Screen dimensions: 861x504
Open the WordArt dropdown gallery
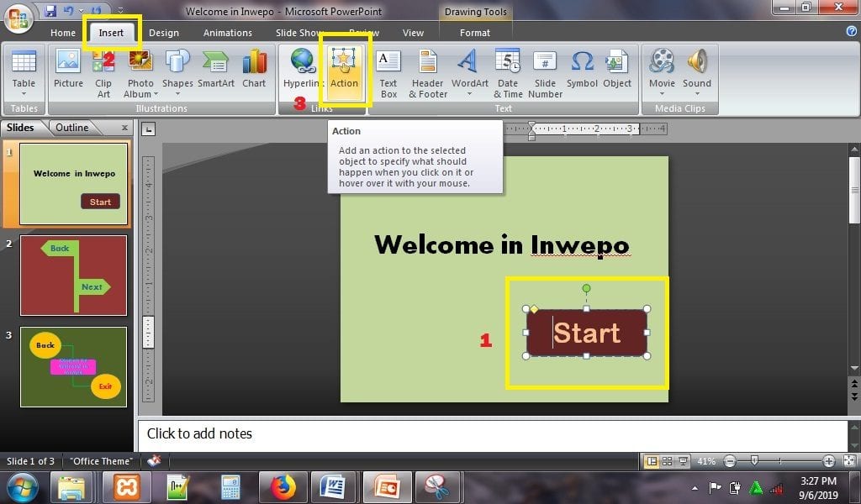pos(469,94)
